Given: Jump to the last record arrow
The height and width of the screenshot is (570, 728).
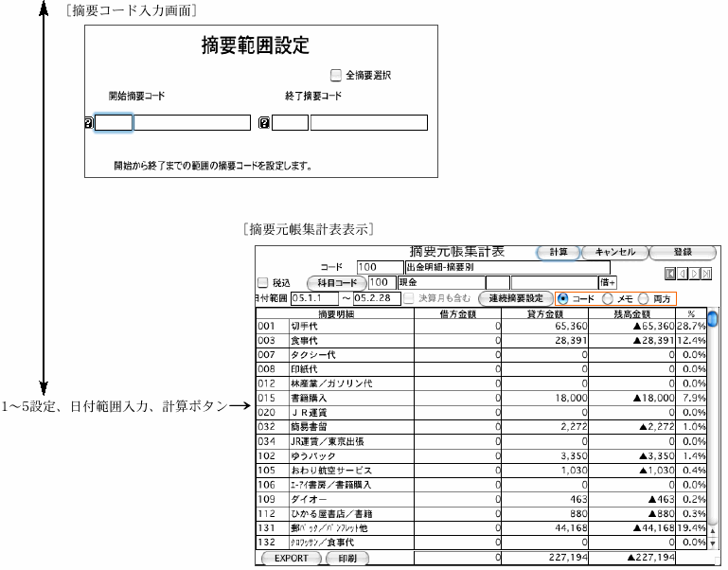Looking at the screenshot, I should [x=706, y=274].
